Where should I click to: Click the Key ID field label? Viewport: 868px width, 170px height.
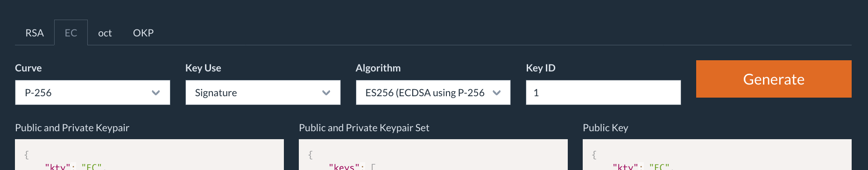point(541,68)
